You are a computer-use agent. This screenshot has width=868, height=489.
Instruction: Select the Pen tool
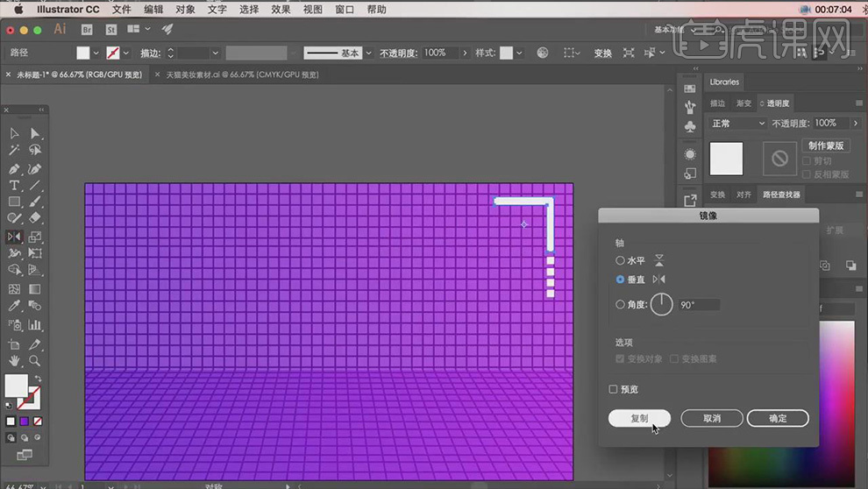[x=14, y=169]
